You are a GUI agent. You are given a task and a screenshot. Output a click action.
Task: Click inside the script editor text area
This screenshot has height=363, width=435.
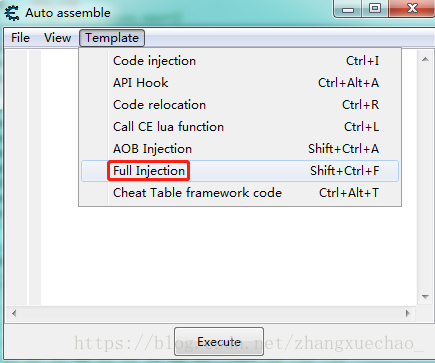[229, 256]
